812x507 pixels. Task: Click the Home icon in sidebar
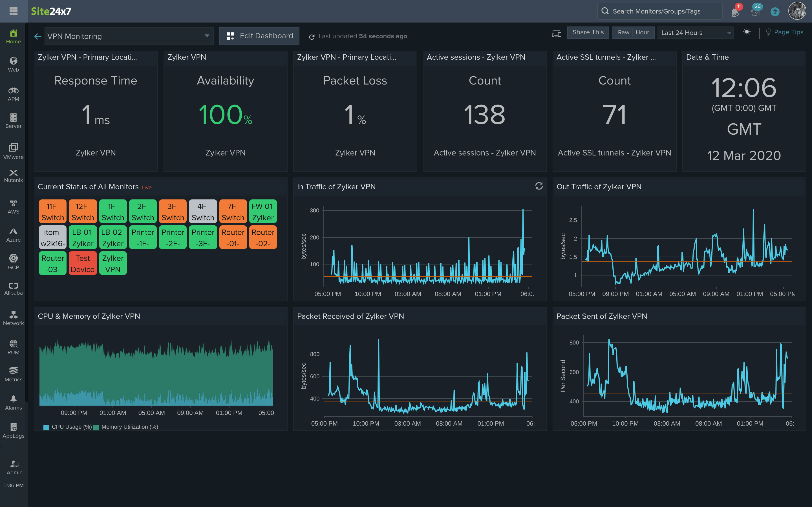[14, 36]
